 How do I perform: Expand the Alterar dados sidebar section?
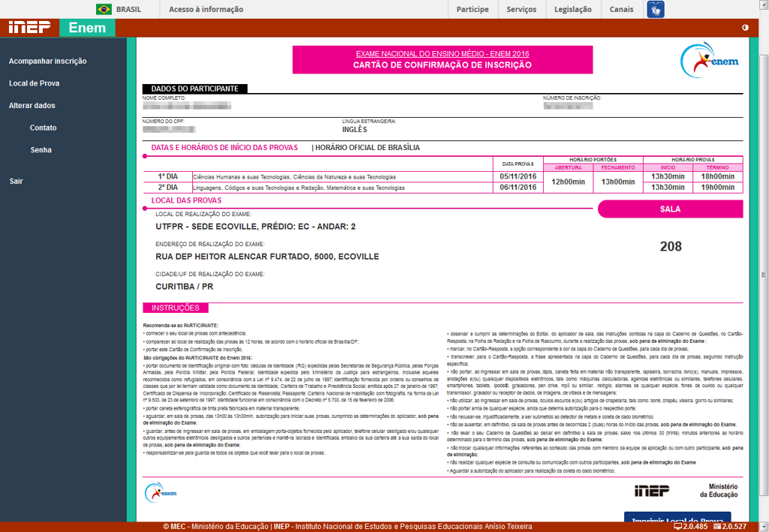coord(32,106)
